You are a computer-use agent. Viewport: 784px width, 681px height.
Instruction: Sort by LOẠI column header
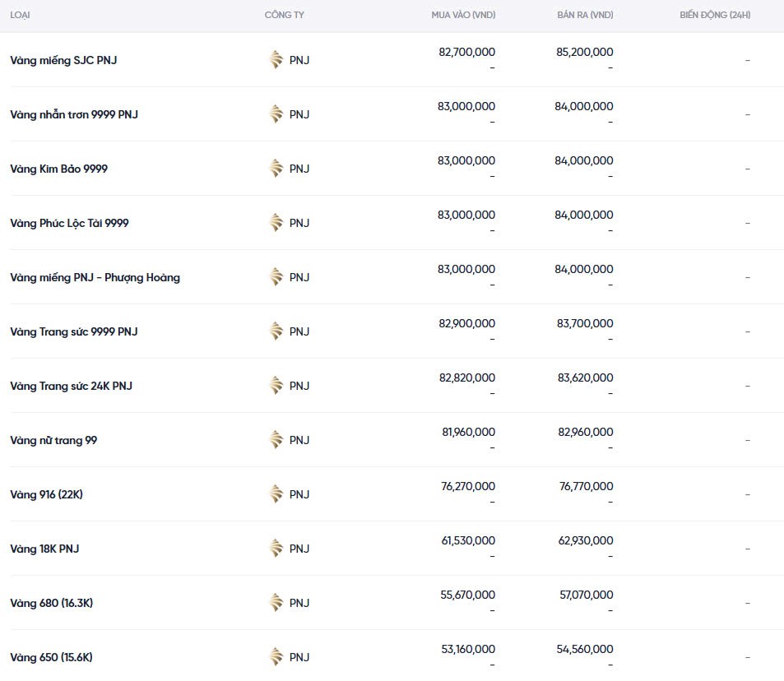[21, 16]
